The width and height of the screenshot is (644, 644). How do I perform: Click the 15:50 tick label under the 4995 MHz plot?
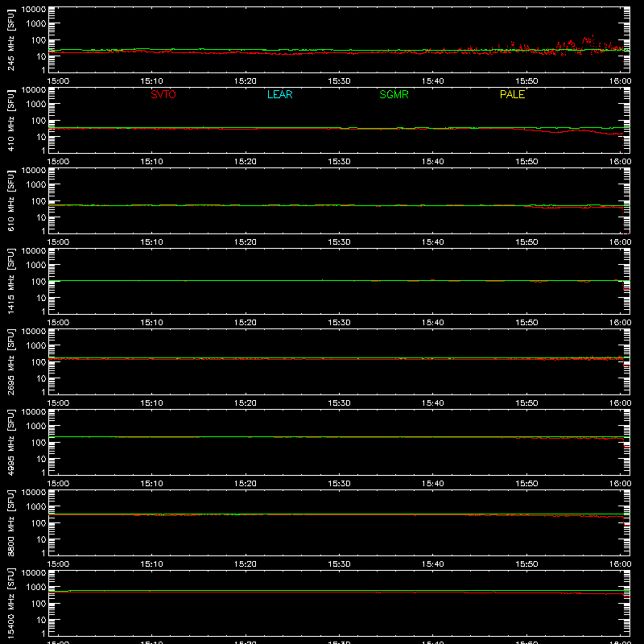coord(526,484)
